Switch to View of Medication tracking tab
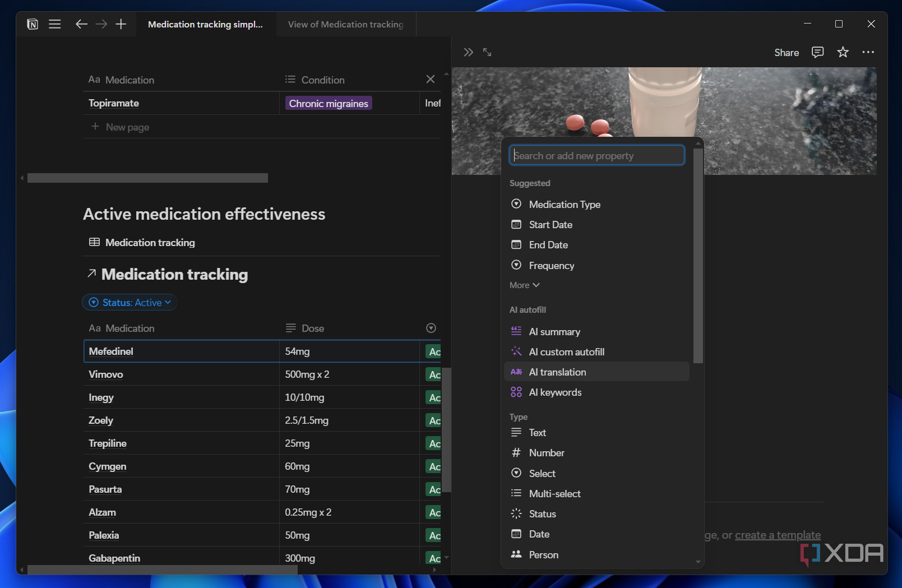The width and height of the screenshot is (902, 588). [346, 24]
